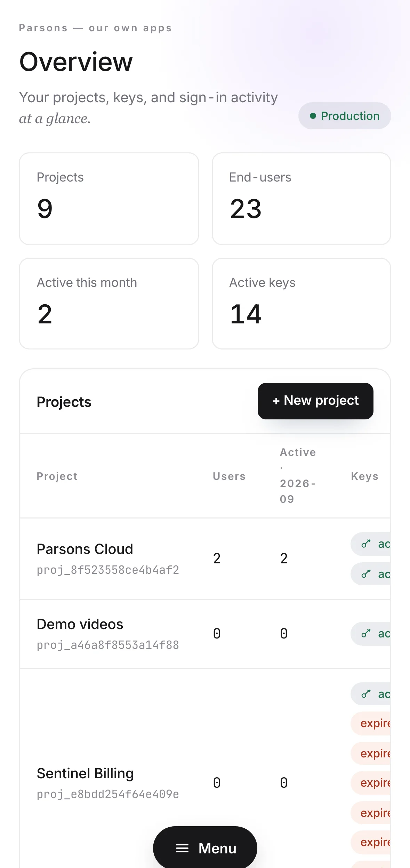The image size is (410, 868).
Task: Open the Production environment selector
Action: 345,116
